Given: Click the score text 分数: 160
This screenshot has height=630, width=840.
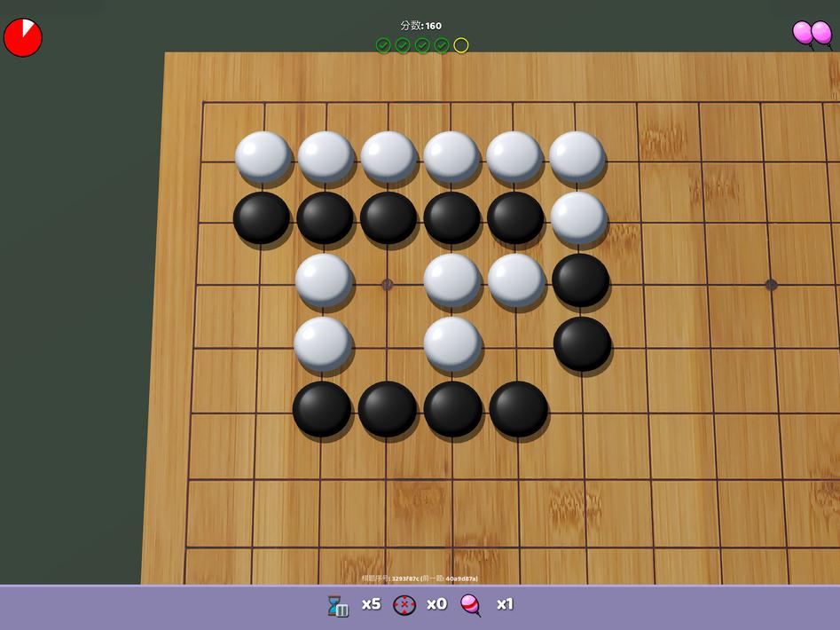Looking at the screenshot, I should (x=420, y=26).
